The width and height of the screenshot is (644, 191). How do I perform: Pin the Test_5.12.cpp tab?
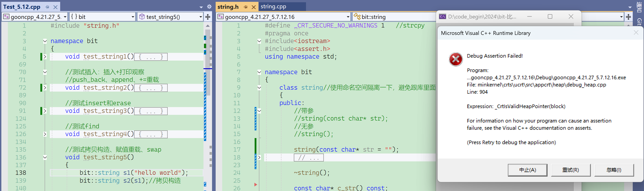47,7
